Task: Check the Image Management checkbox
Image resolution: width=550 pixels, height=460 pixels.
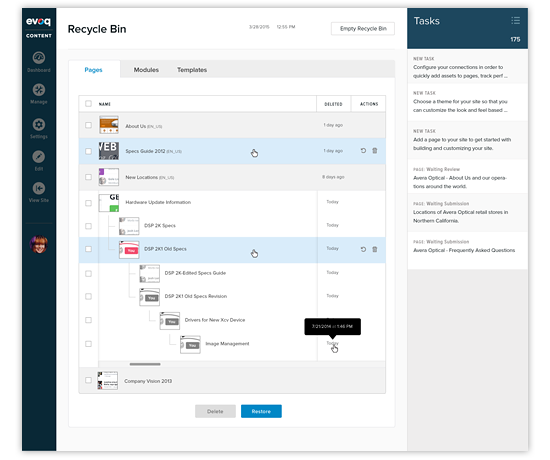Action: point(88,344)
